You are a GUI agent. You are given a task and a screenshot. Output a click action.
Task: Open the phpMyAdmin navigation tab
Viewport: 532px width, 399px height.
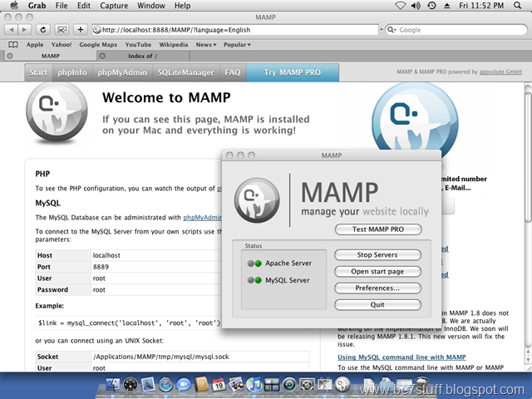click(122, 72)
